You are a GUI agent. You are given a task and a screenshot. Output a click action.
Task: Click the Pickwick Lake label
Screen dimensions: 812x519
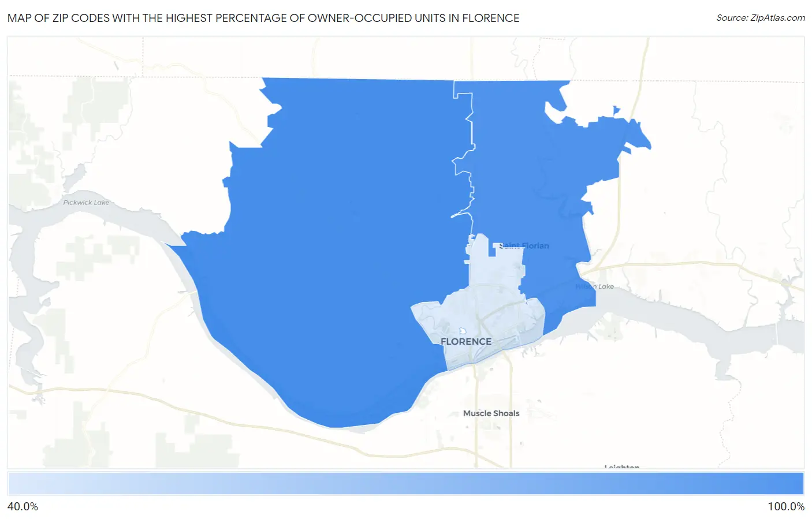(86, 203)
